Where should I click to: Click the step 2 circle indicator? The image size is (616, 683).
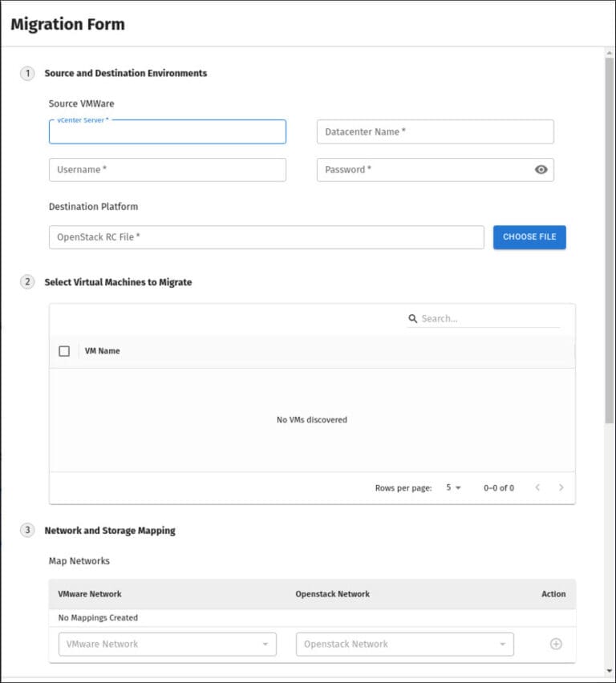click(x=27, y=282)
